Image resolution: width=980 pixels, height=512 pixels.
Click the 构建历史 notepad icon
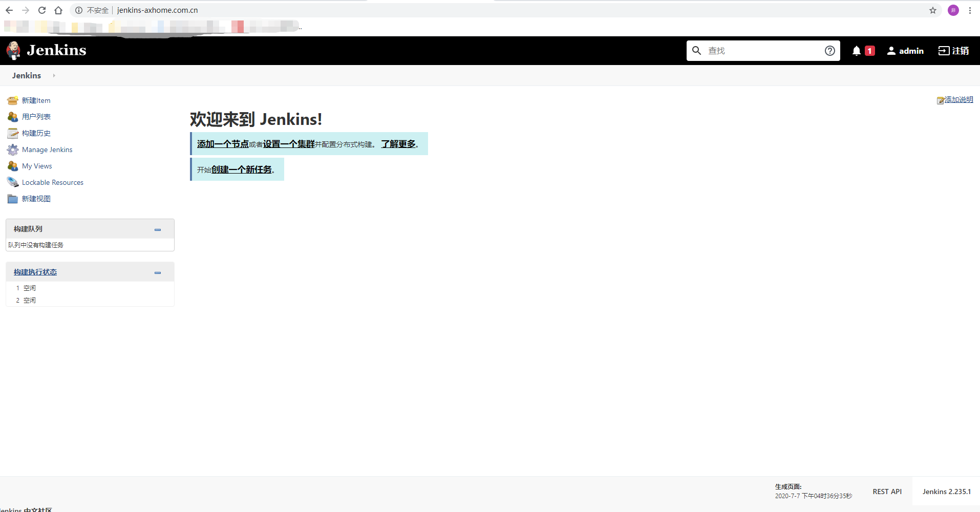click(x=13, y=133)
